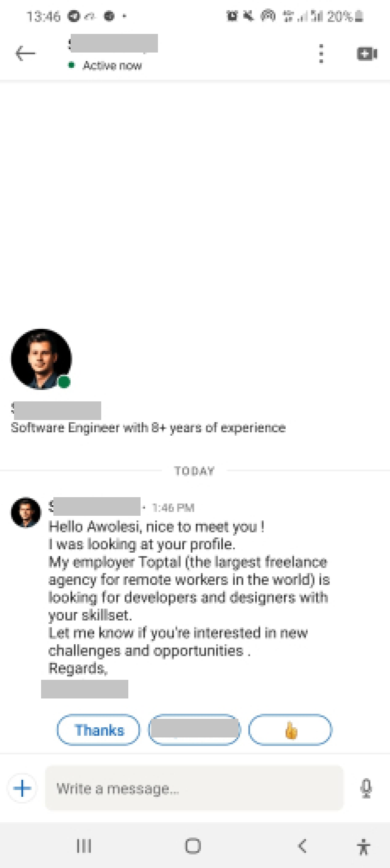Image resolution: width=390 pixels, height=868 pixels.
Task: Tap the accessibility figure icon
Action: click(x=363, y=846)
